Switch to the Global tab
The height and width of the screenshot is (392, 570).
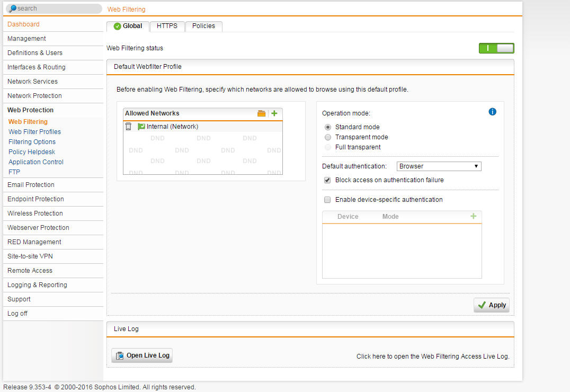click(x=128, y=26)
